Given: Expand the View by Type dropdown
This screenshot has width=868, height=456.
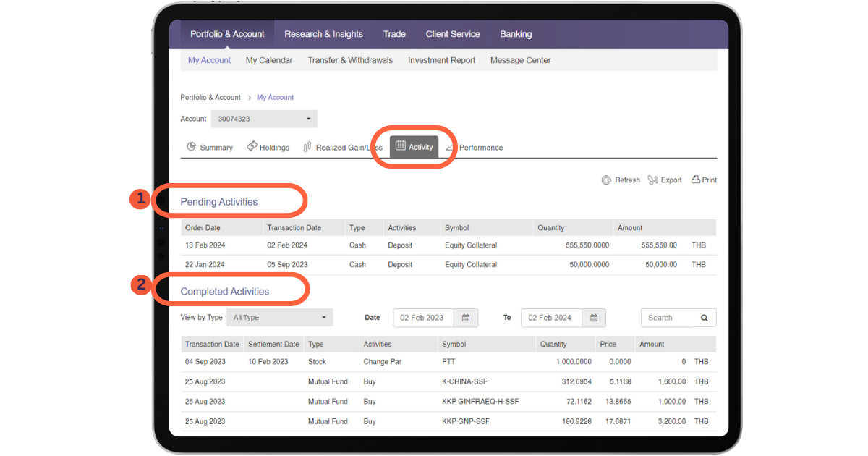Looking at the screenshot, I should pos(279,318).
